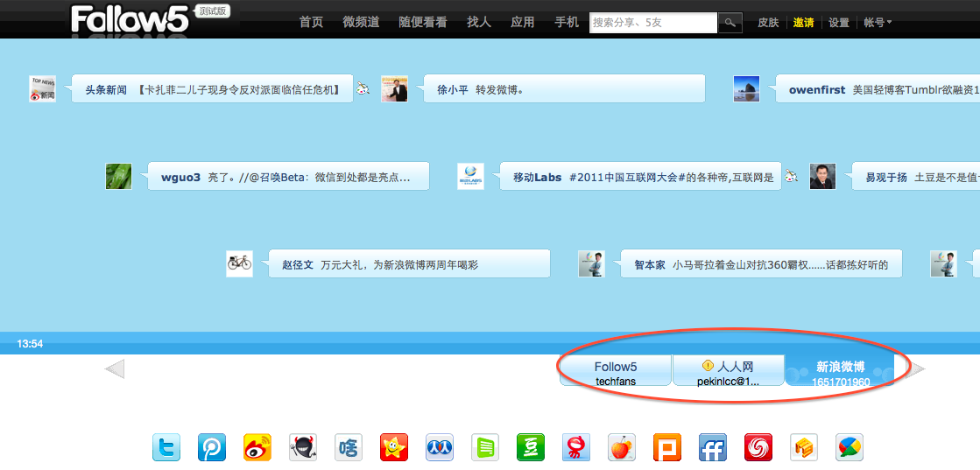Open 应用 apps page

523,22
